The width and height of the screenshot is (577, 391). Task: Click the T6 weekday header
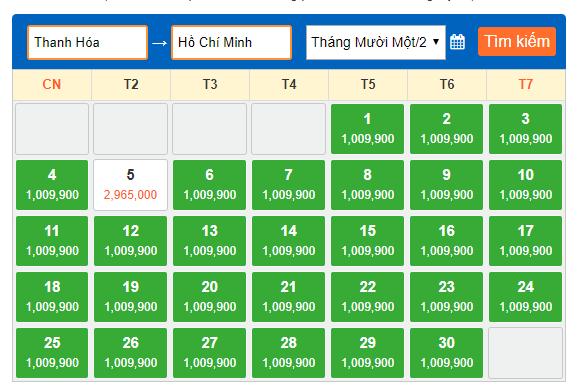[447, 85]
